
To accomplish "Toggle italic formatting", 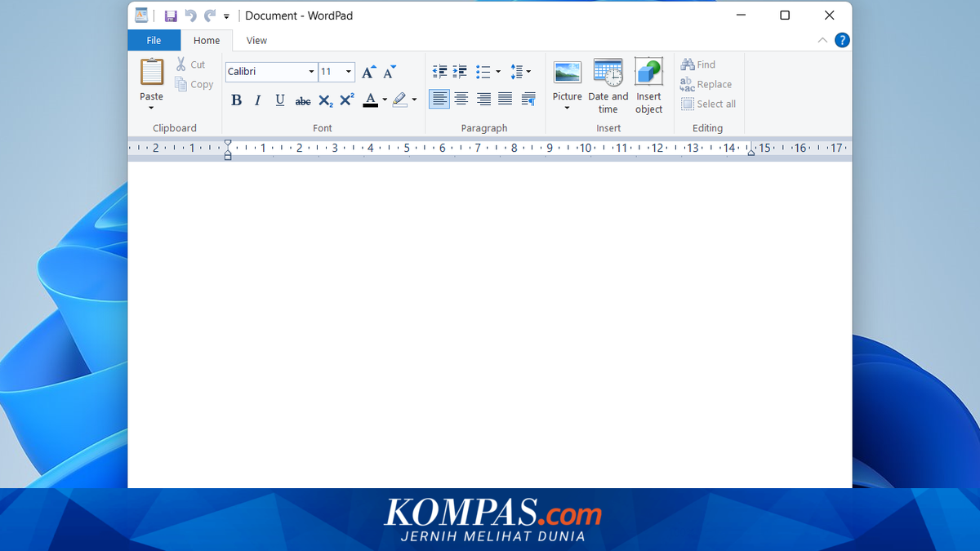I will tap(258, 100).
